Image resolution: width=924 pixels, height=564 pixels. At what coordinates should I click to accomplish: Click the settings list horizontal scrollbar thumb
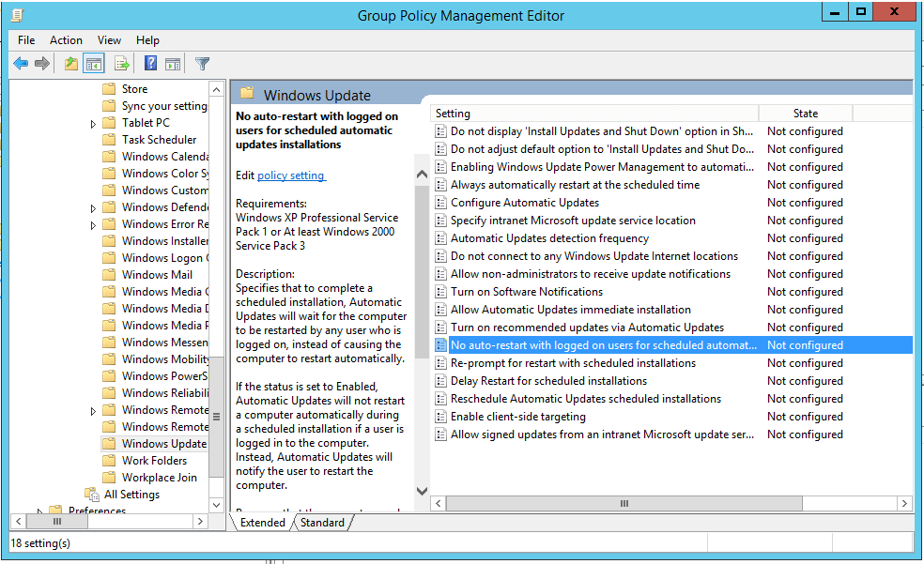pos(624,503)
